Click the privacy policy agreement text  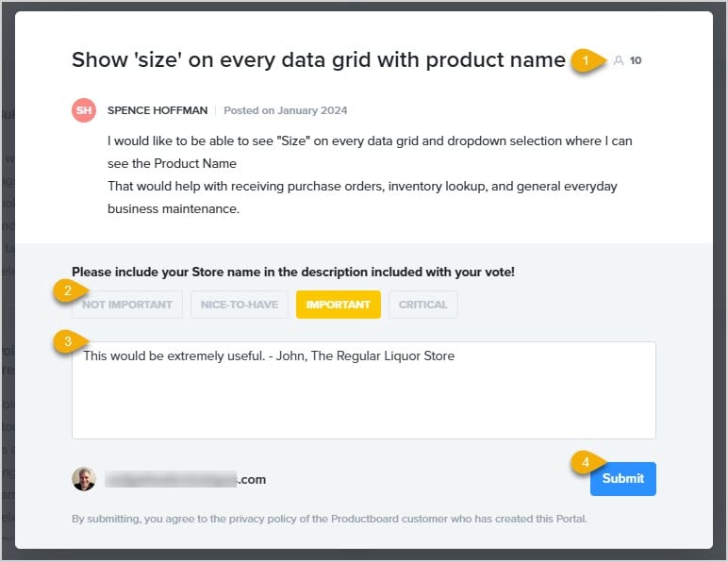[329, 519]
